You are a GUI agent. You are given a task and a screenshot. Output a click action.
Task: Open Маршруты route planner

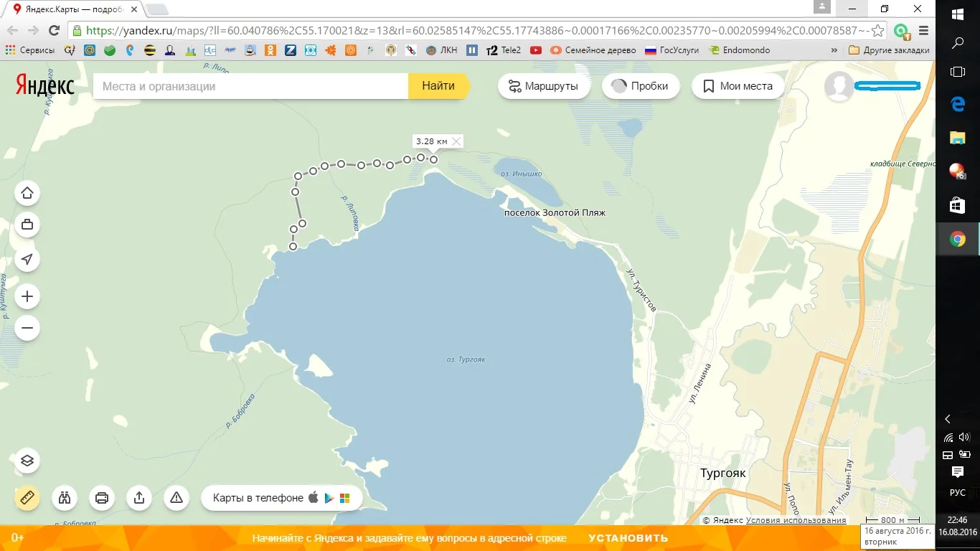pyautogui.click(x=543, y=86)
